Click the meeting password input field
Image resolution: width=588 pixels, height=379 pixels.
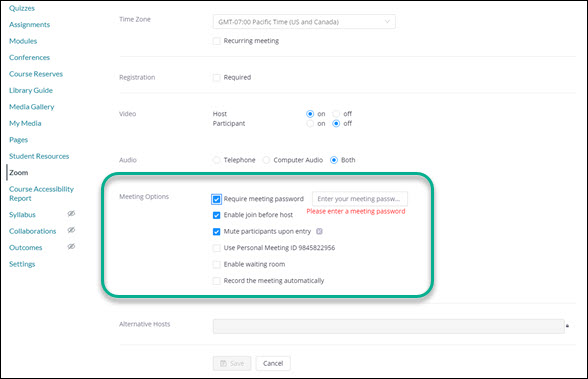click(360, 199)
